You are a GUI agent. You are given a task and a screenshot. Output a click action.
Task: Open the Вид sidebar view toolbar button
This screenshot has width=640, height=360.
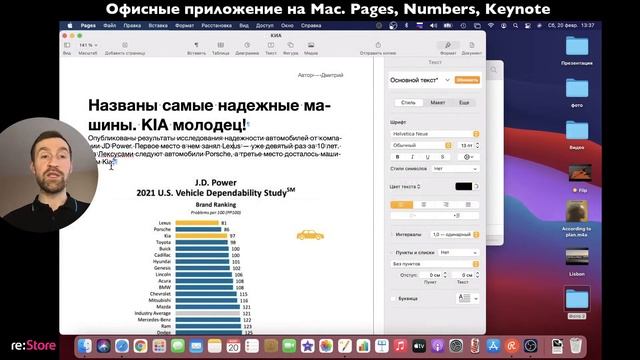pyautogui.click(x=67, y=45)
